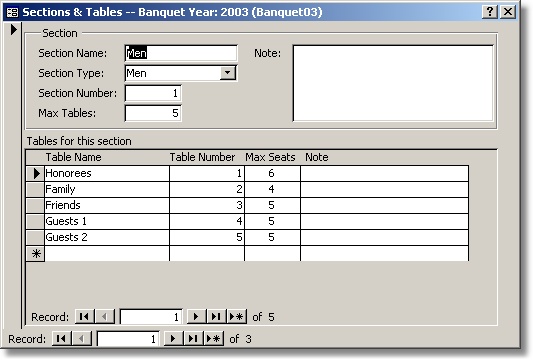Open the Section Type dropdown

227,73
